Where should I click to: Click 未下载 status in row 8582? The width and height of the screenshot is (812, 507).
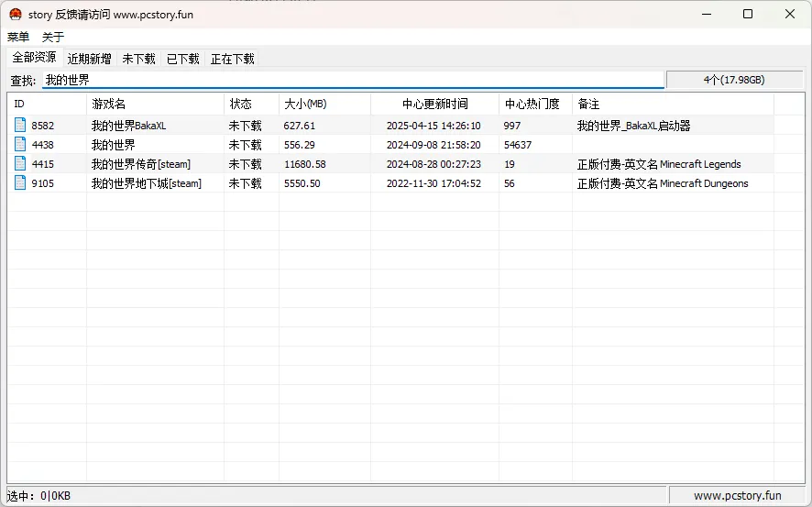point(245,126)
